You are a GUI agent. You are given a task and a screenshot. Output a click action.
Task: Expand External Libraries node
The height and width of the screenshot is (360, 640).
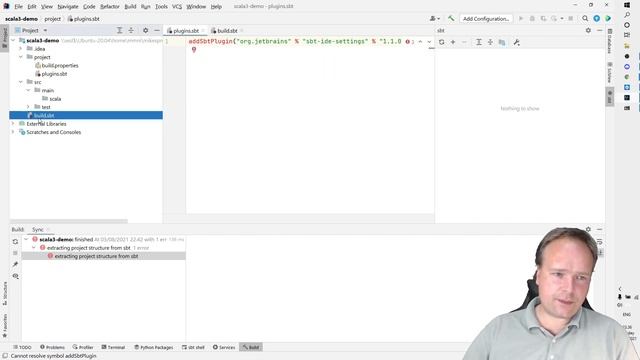coord(13,124)
